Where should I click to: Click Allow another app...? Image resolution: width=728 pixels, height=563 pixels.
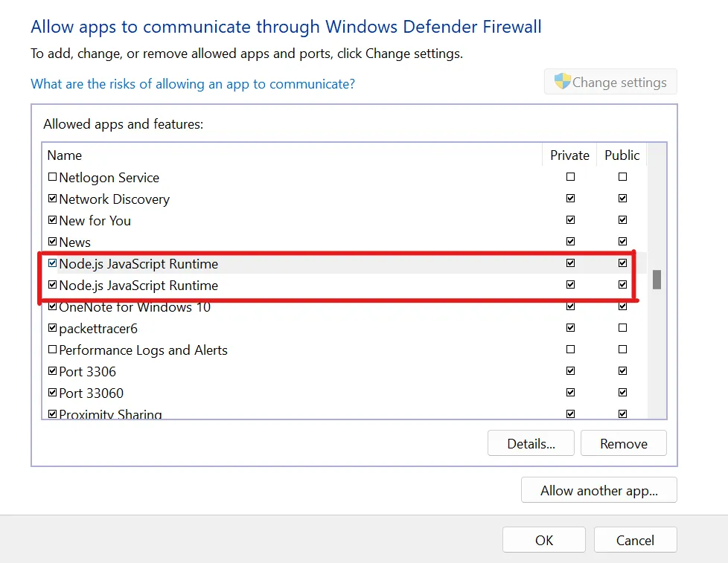tap(598, 491)
